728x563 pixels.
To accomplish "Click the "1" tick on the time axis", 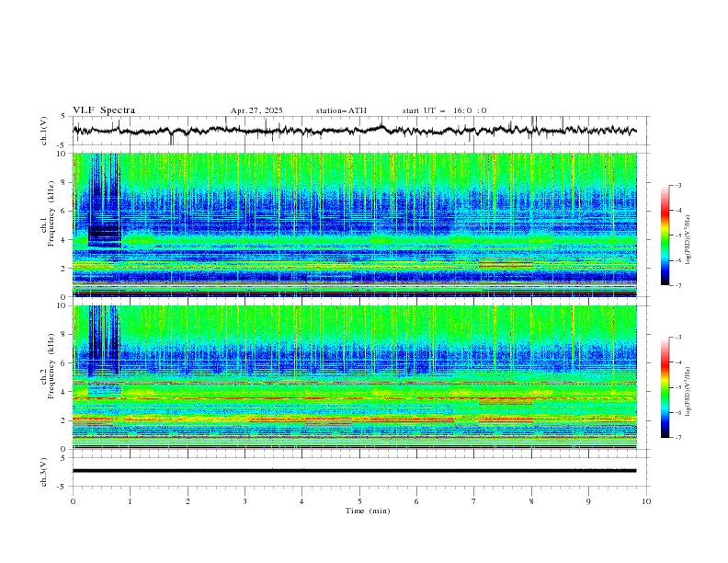I will [131, 501].
